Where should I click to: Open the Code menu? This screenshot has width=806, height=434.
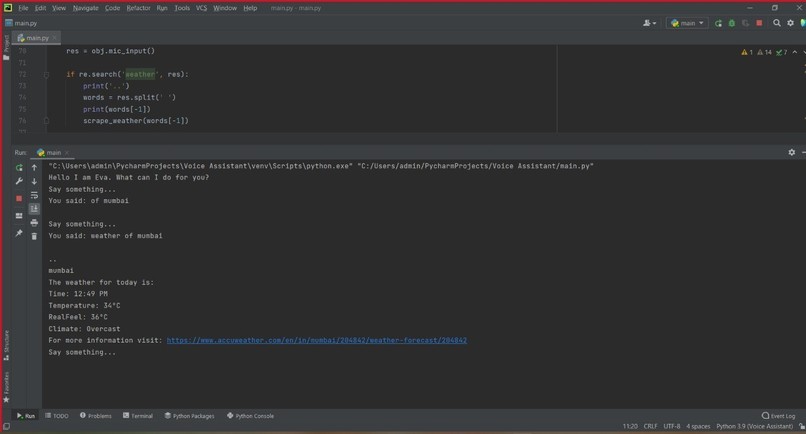coord(112,8)
